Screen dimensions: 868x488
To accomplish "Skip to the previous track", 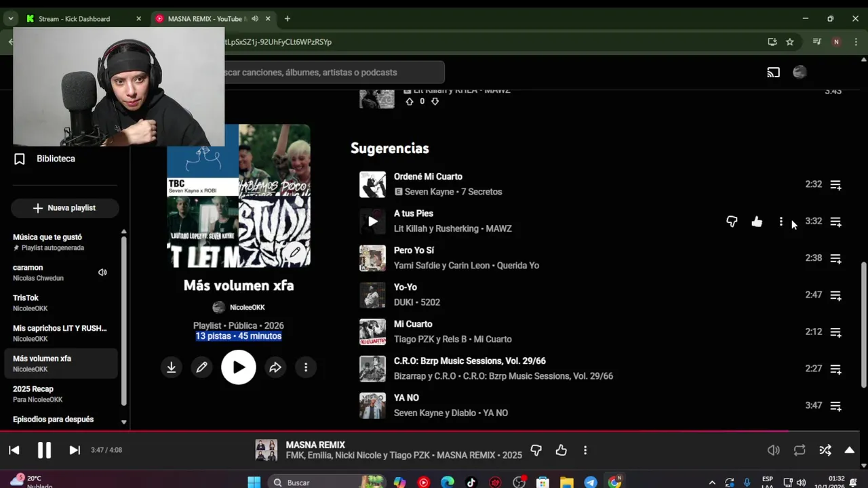I will pyautogui.click(x=14, y=450).
